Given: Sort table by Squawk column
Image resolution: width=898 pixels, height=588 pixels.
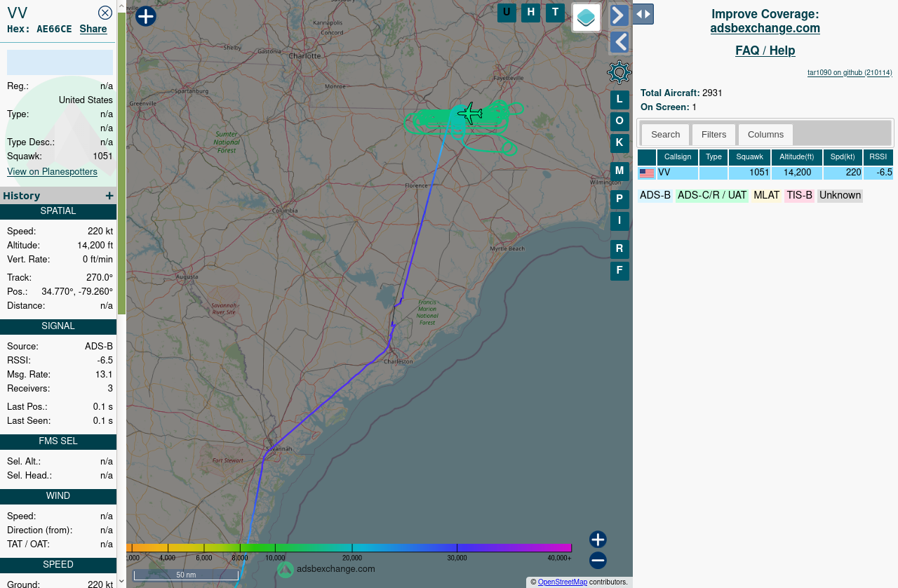Looking at the screenshot, I should [749, 157].
